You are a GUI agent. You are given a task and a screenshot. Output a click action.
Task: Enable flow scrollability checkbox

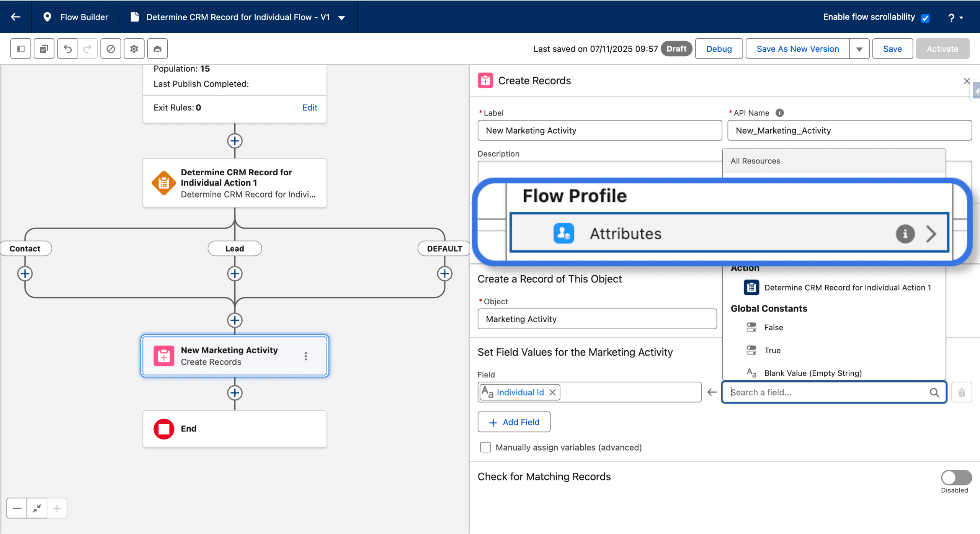(x=925, y=18)
